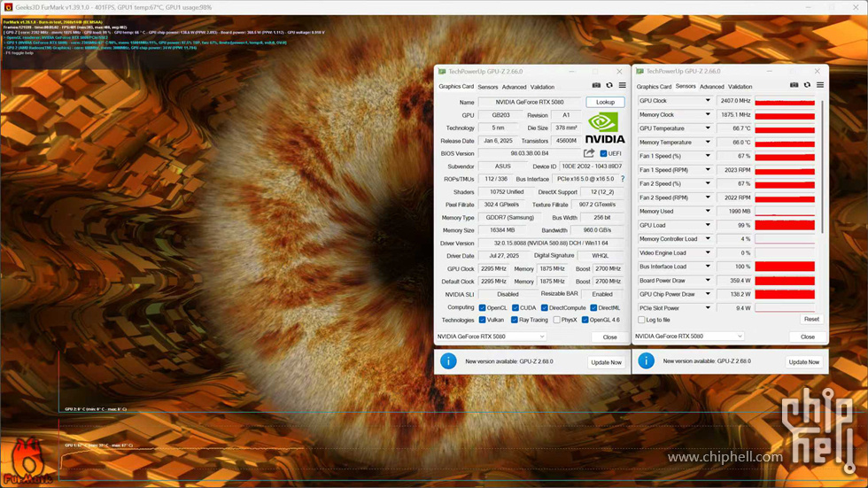Open PCIe Slot Power sensor dropdown

pyautogui.click(x=708, y=308)
